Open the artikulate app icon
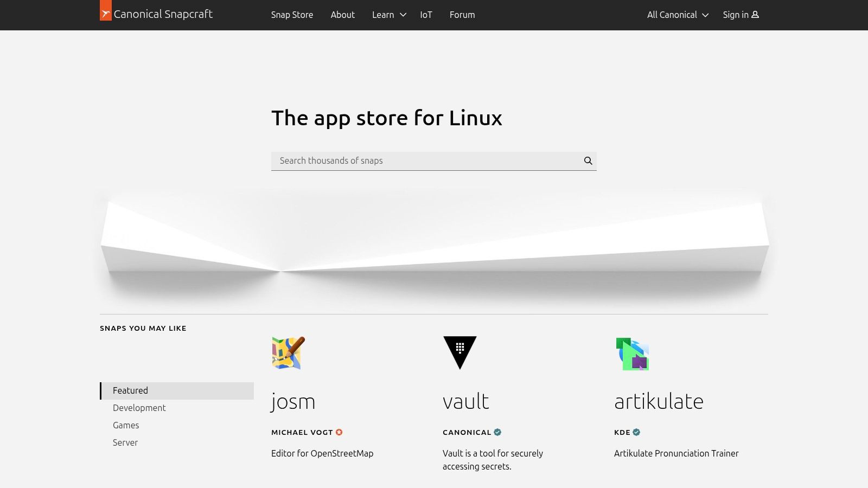868x488 pixels. 632,354
